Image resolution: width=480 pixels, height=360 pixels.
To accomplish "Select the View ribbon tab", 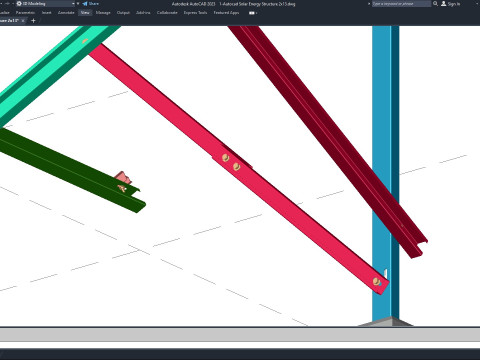I will [x=85, y=13].
